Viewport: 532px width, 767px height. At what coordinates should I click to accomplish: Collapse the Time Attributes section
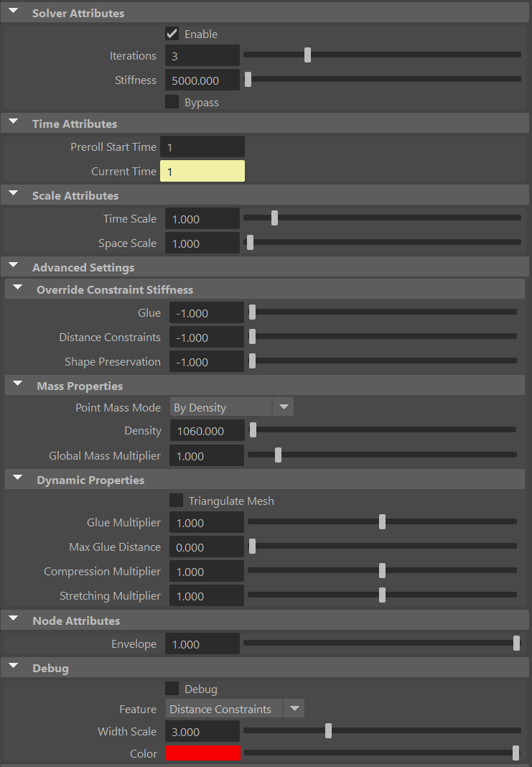13,121
